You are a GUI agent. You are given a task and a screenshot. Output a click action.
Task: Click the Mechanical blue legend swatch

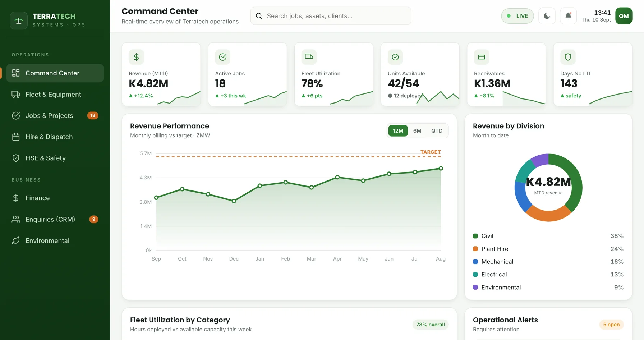click(475, 262)
